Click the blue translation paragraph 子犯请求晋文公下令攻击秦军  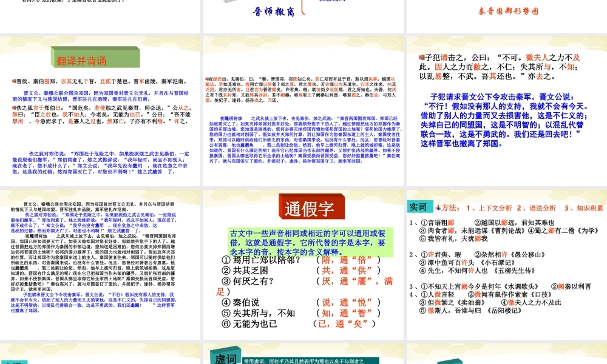coord(504,120)
